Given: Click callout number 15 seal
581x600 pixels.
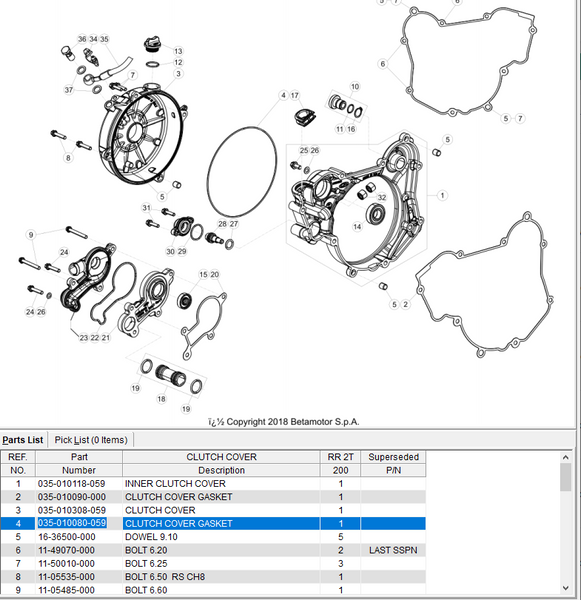Looking at the screenshot, I should click(x=203, y=274).
